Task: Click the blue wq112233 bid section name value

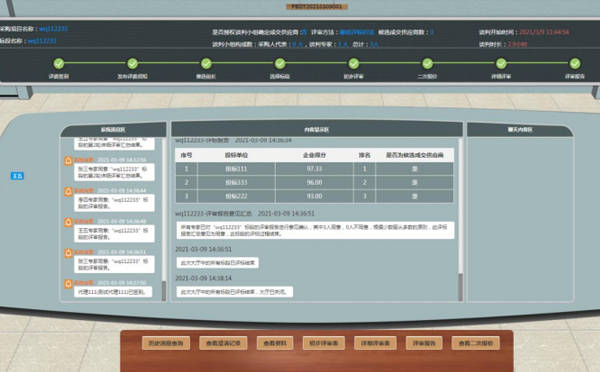Action: (42, 41)
